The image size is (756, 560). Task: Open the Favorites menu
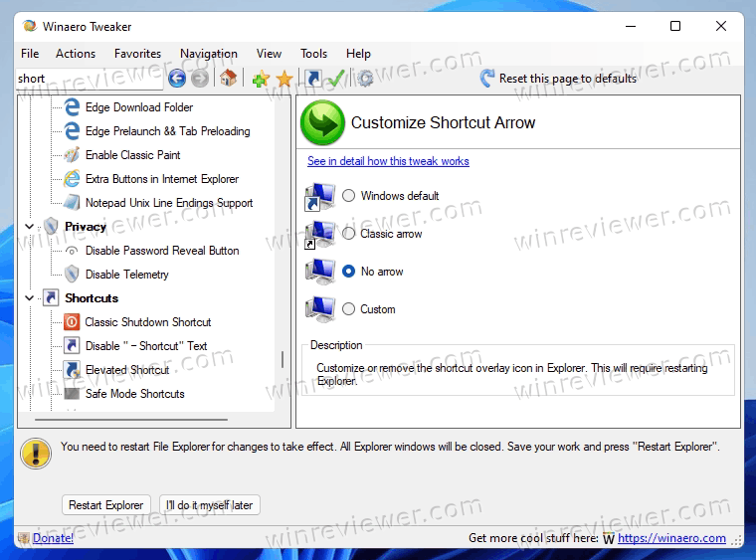(x=137, y=54)
